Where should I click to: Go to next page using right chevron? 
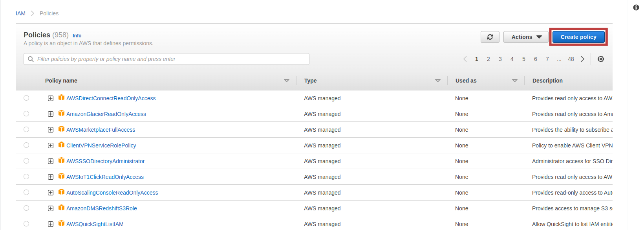click(x=583, y=59)
